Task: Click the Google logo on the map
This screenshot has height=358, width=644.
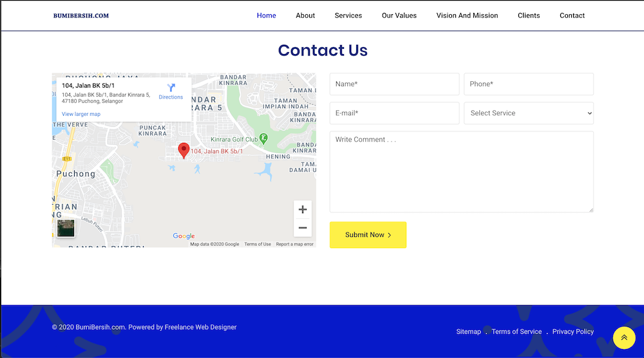Action: coord(184,236)
